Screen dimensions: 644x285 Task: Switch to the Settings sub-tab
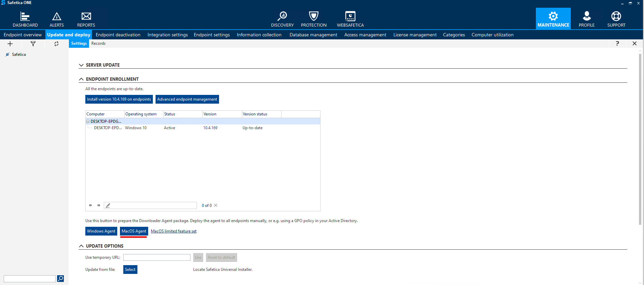(x=79, y=43)
